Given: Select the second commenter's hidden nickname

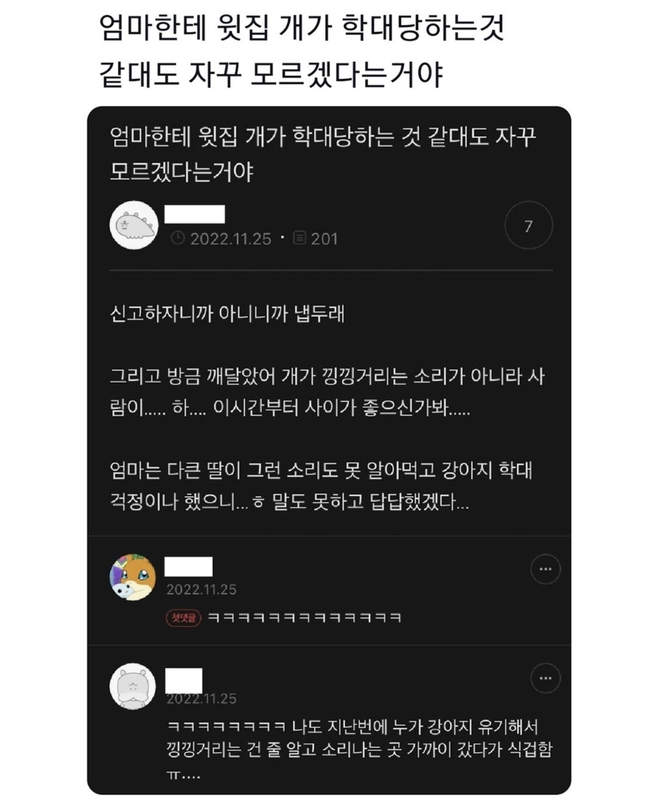Looking at the screenshot, I should tap(184, 681).
